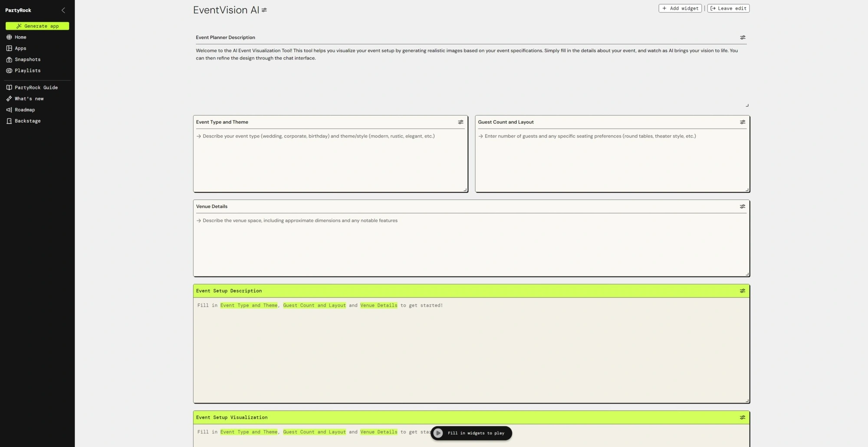Click the Roadmap megaphone icon
Viewport: 868px width, 447px height.
point(9,110)
